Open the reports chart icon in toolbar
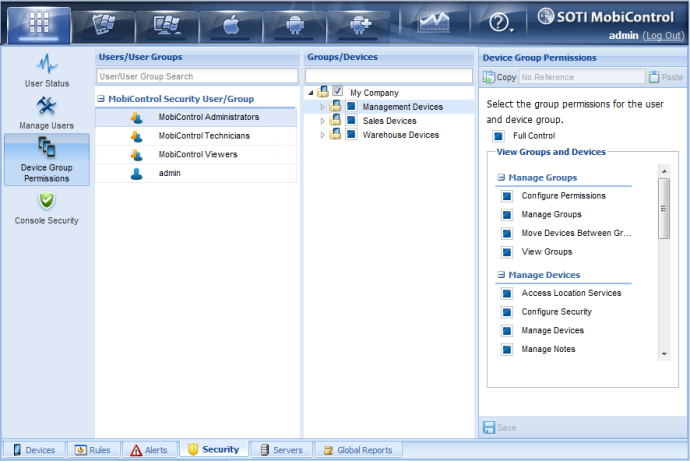The image size is (690, 461). click(434, 22)
